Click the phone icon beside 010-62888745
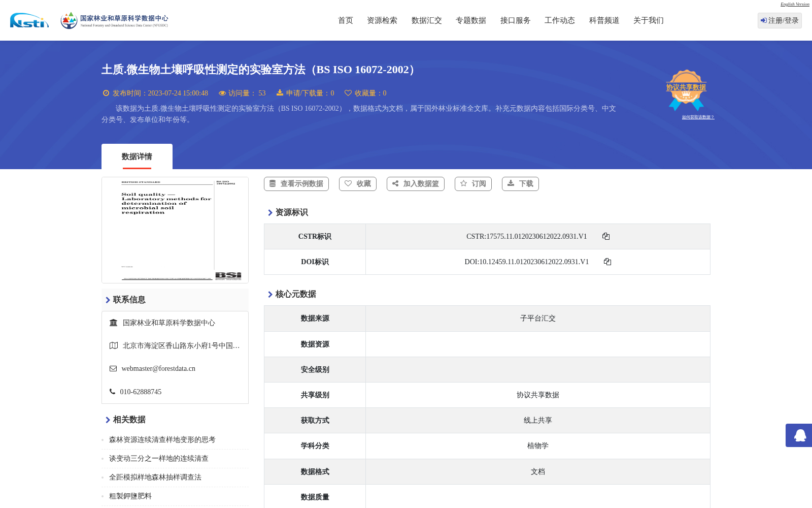Screen dimensions: 812x508 pos(112,392)
